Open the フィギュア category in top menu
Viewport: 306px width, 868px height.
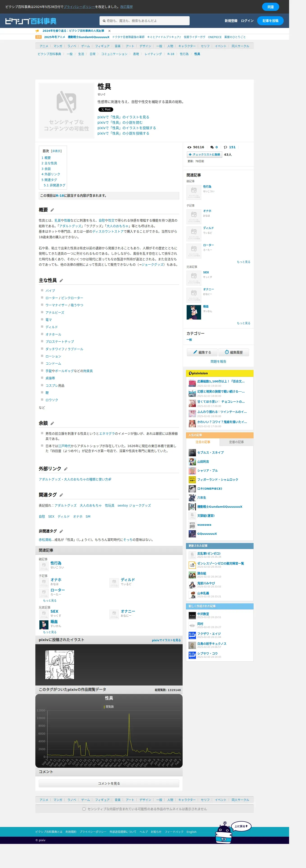102,46
